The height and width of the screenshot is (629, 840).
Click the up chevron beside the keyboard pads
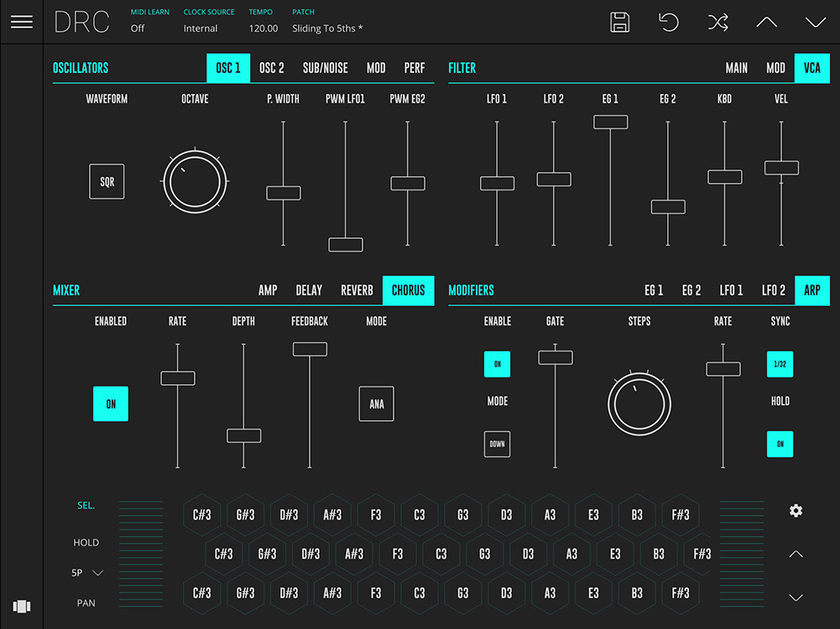(x=796, y=554)
